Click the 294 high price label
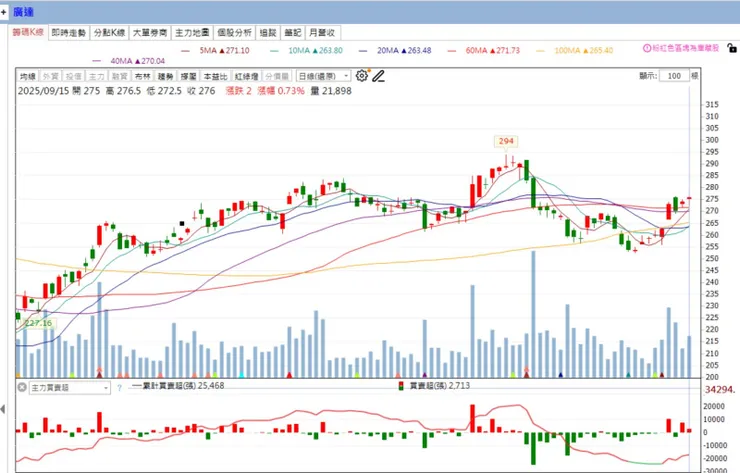The image size is (740, 473). (x=506, y=141)
